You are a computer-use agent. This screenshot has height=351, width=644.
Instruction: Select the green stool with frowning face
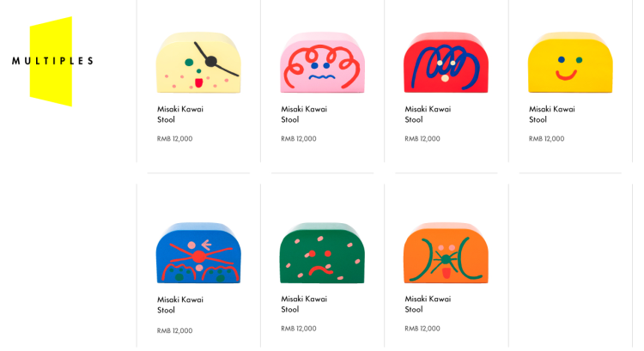(322, 253)
